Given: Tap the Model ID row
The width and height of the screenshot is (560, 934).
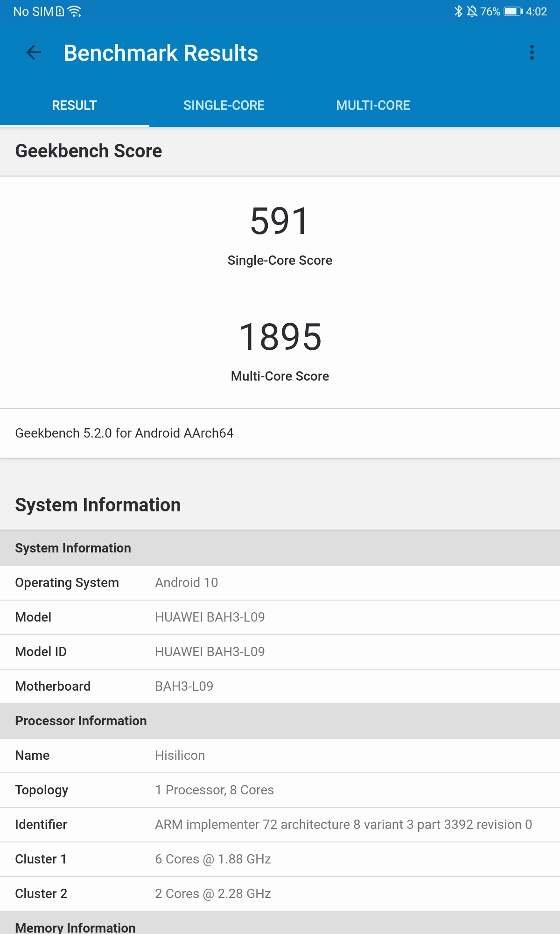Looking at the screenshot, I should 280,652.
